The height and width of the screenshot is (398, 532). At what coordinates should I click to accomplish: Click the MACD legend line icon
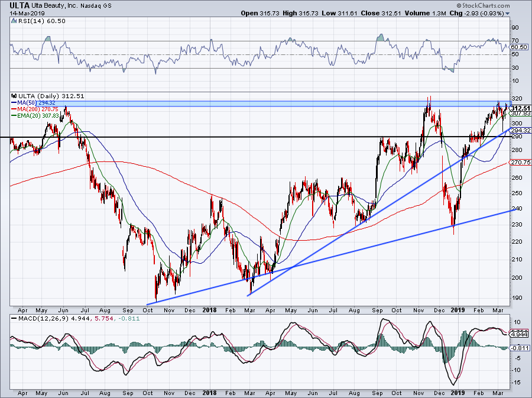[x=14, y=319]
